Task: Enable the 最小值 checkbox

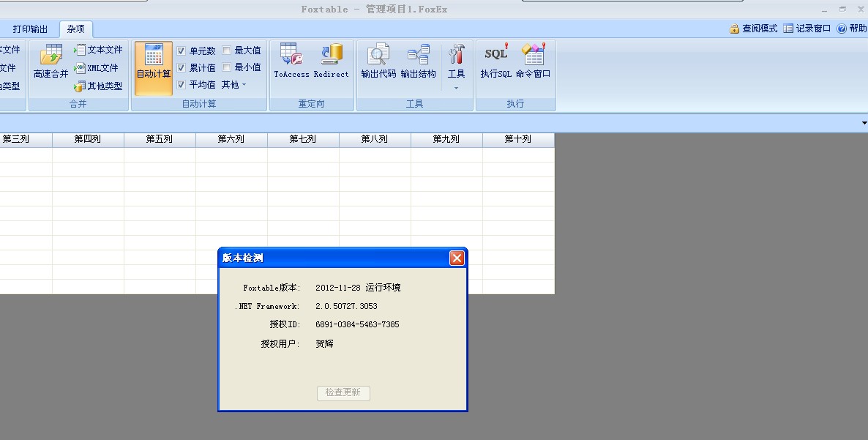Action: tap(226, 67)
